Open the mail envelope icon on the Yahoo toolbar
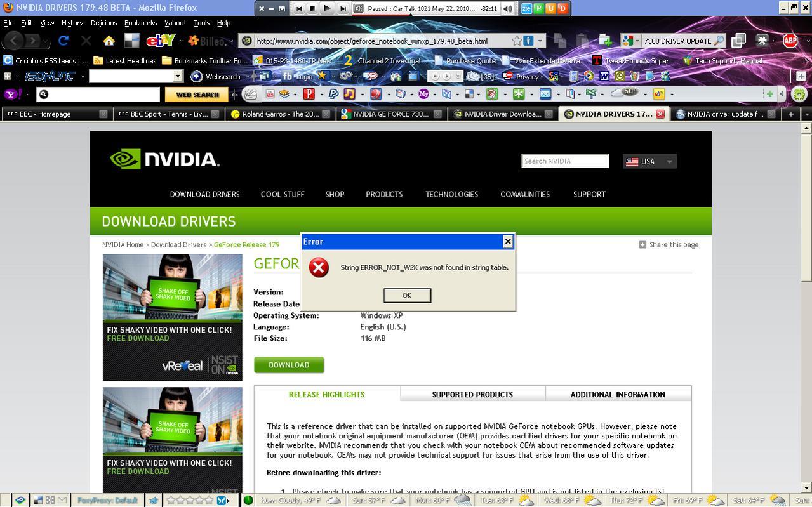 click(x=545, y=94)
